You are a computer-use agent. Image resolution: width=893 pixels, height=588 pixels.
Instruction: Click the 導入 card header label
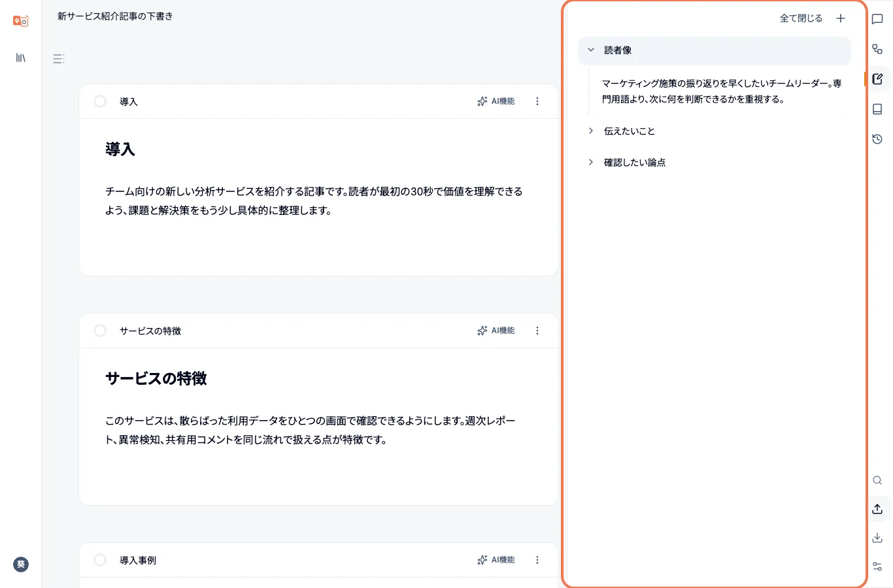click(129, 102)
